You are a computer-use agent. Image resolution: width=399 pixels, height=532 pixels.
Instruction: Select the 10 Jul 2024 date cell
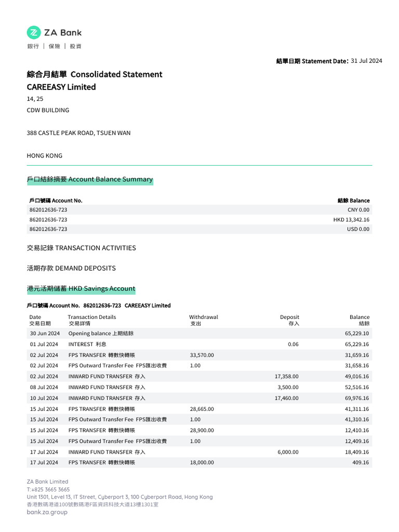click(44, 398)
